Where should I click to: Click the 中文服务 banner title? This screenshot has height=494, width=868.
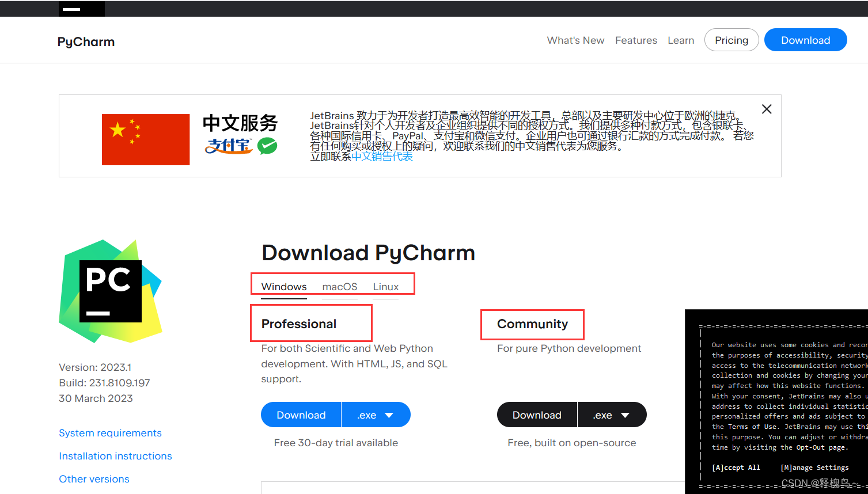[x=240, y=123]
